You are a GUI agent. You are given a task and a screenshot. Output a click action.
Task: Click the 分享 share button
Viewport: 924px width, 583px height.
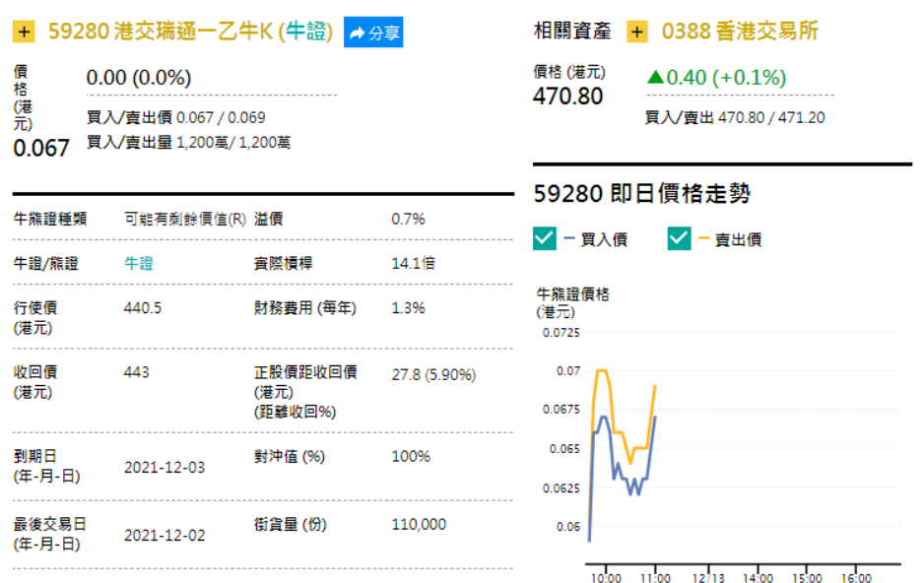[x=373, y=32]
